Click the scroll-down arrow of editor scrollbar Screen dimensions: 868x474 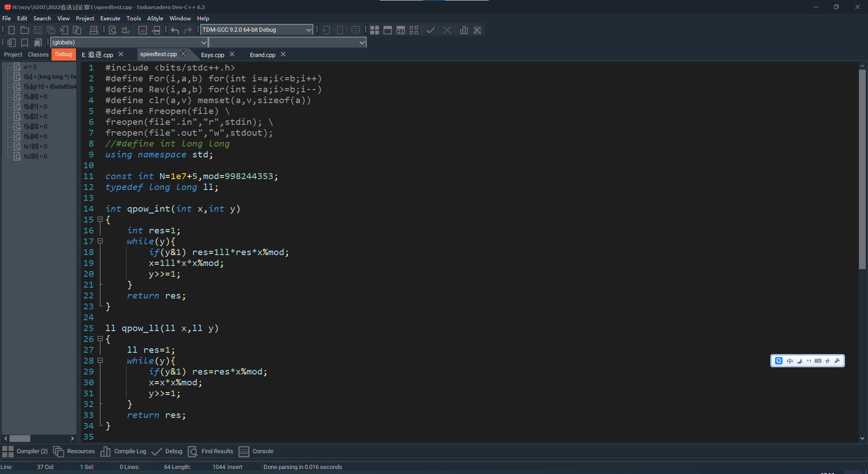coord(862,438)
